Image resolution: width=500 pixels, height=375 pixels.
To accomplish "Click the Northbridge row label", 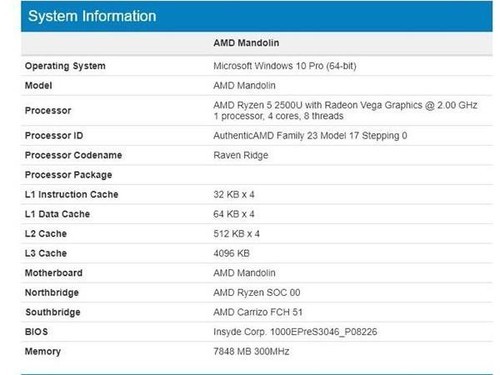I will (52, 293).
